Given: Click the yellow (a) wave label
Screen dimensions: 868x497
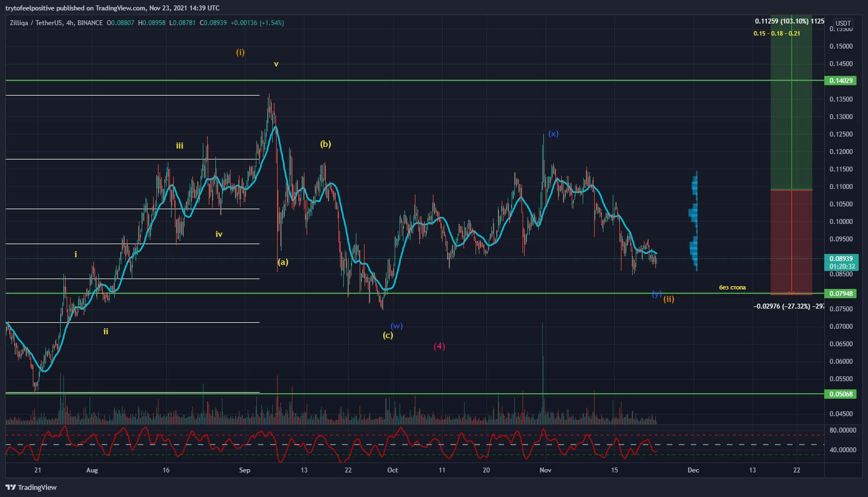Looking at the screenshot, I should click(283, 262).
